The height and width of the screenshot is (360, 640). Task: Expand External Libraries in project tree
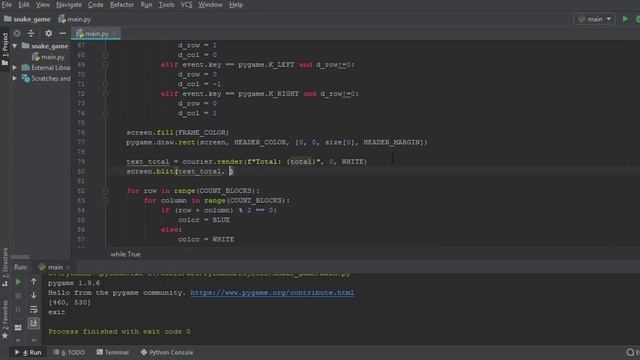[15, 67]
